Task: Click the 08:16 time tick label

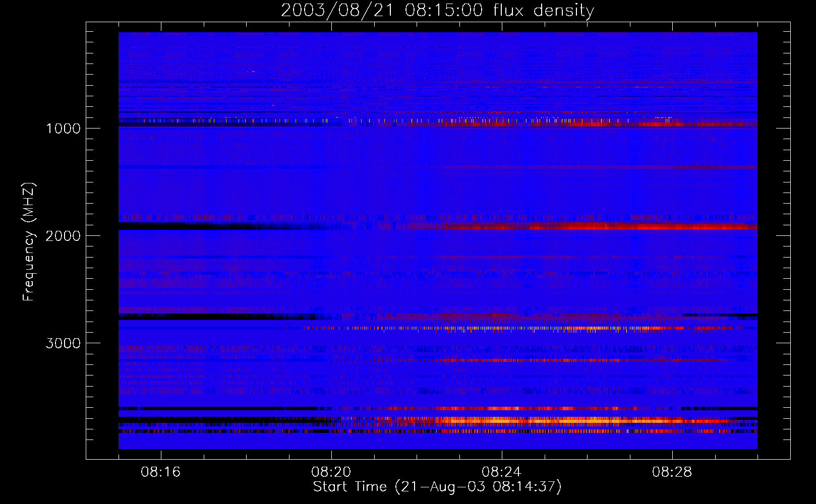Action: pyautogui.click(x=160, y=472)
